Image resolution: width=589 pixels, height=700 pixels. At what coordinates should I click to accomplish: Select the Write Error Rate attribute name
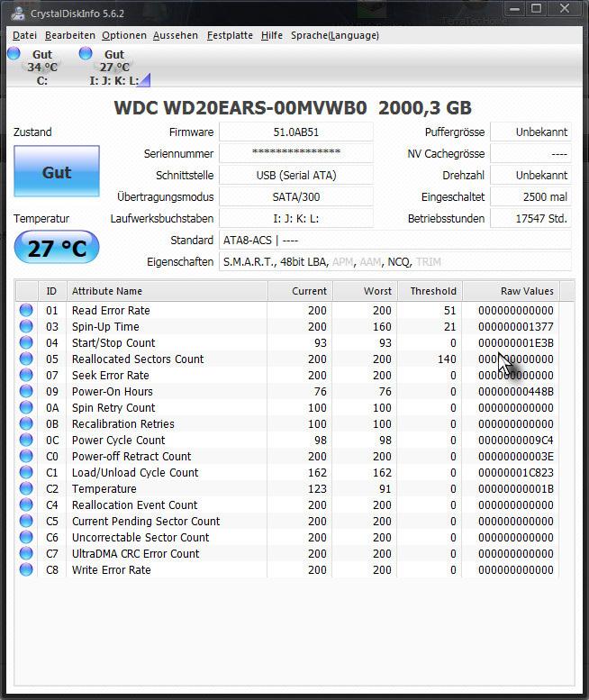(x=112, y=569)
